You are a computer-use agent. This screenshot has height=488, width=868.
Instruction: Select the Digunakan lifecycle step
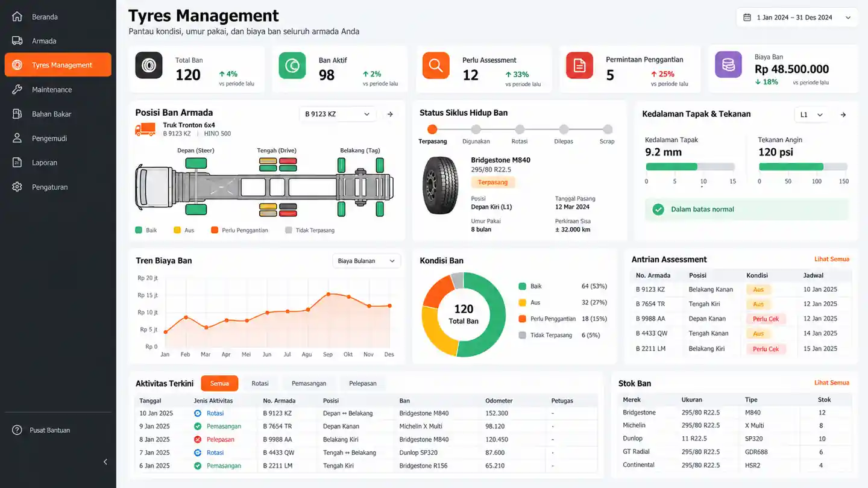click(476, 130)
